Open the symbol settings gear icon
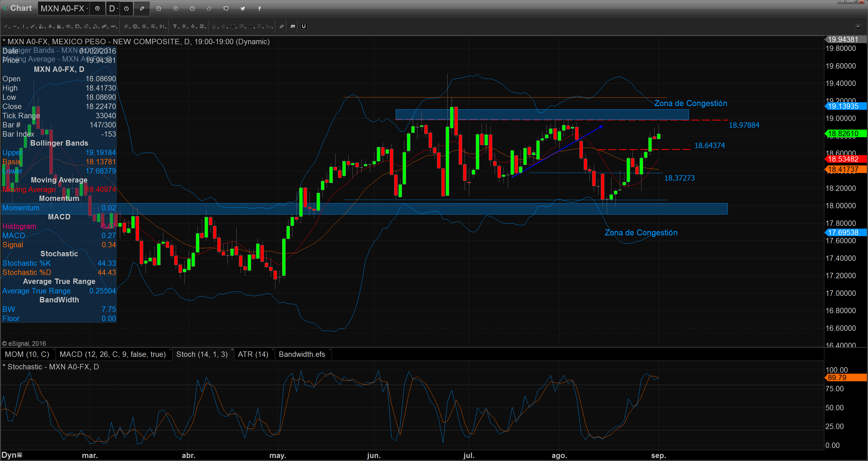This screenshot has width=868, height=461. point(97,8)
